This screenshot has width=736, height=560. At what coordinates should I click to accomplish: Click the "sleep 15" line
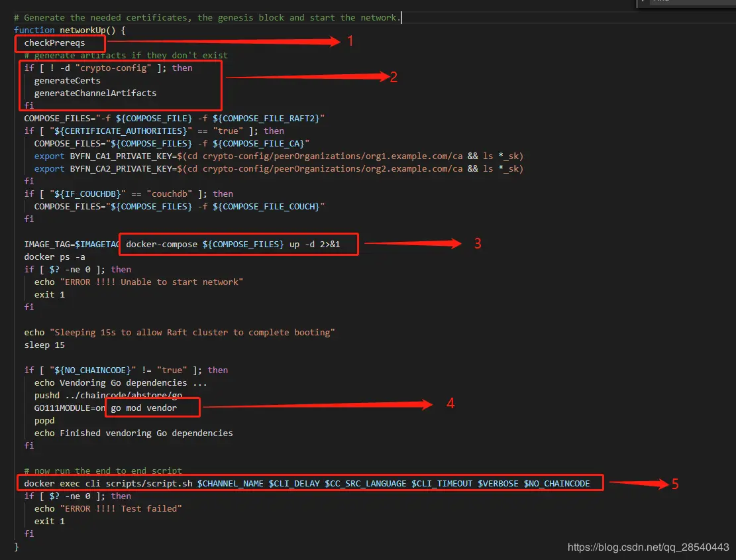coord(44,345)
